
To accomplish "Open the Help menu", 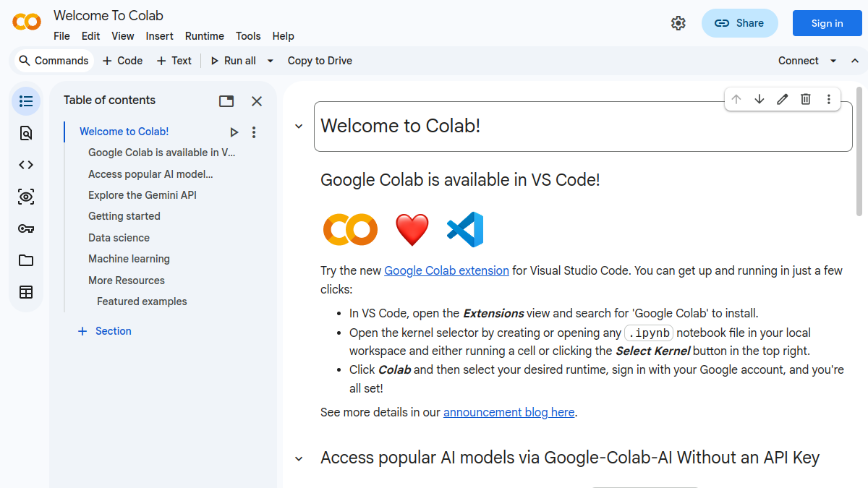I will [x=284, y=36].
